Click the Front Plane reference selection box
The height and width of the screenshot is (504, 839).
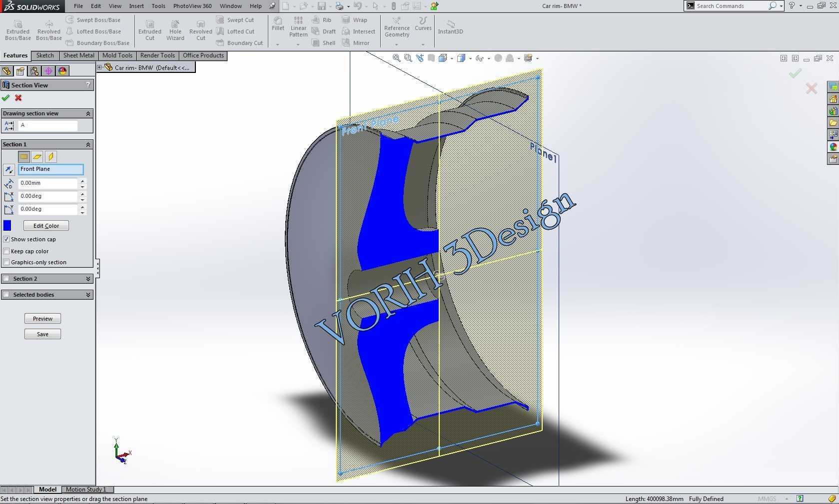point(51,169)
